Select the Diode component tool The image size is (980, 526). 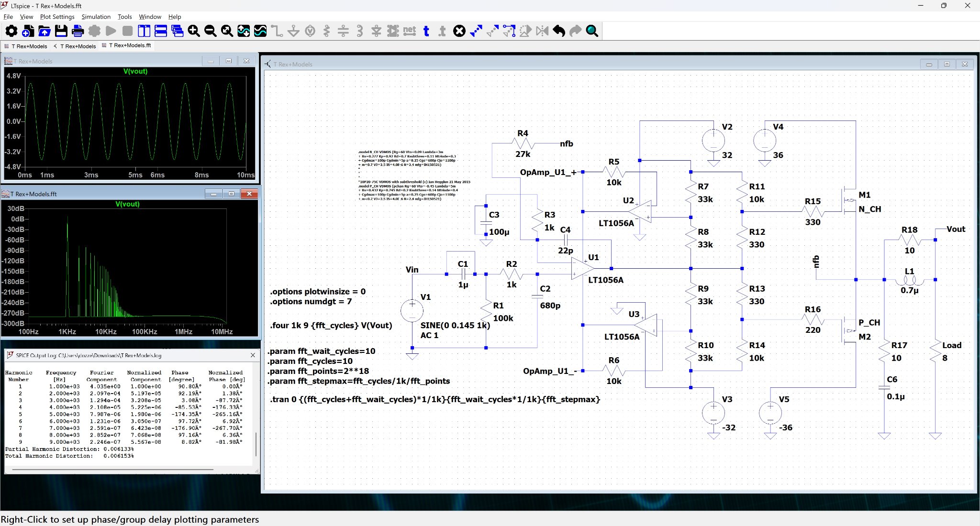377,31
